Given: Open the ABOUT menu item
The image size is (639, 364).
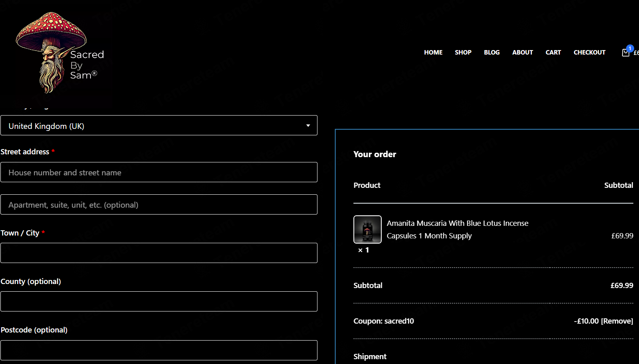Looking at the screenshot, I should (x=523, y=53).
